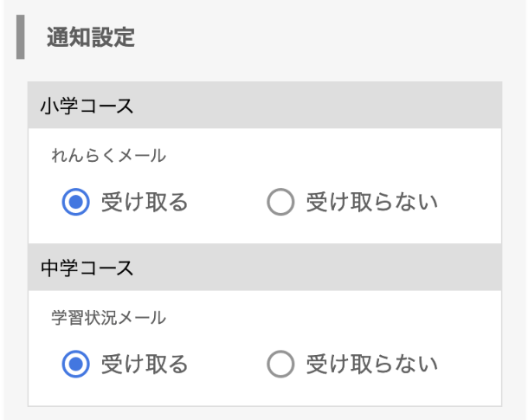Screen dimensions: 528x420
Task: Click blue dot in 小学コース selected radio
Action: pos(77,203)
